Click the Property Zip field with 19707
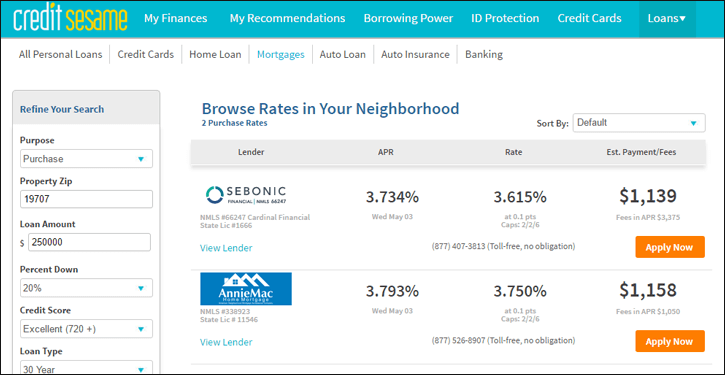Viewport: 725px width, 375px height. click(86, 199)
